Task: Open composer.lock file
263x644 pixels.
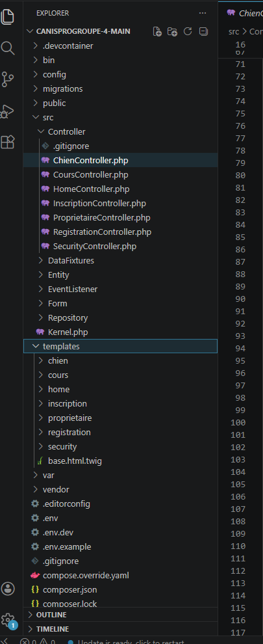Action: [121, 603]
